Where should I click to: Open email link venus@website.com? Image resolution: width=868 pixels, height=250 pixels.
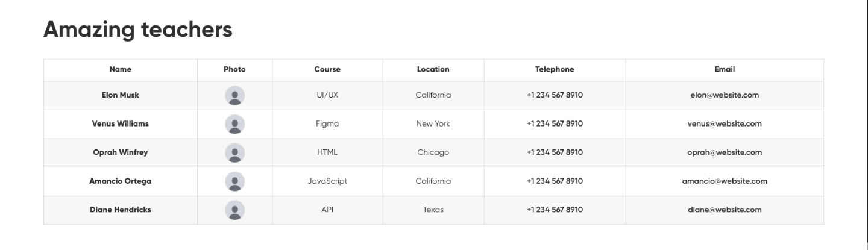725,124
